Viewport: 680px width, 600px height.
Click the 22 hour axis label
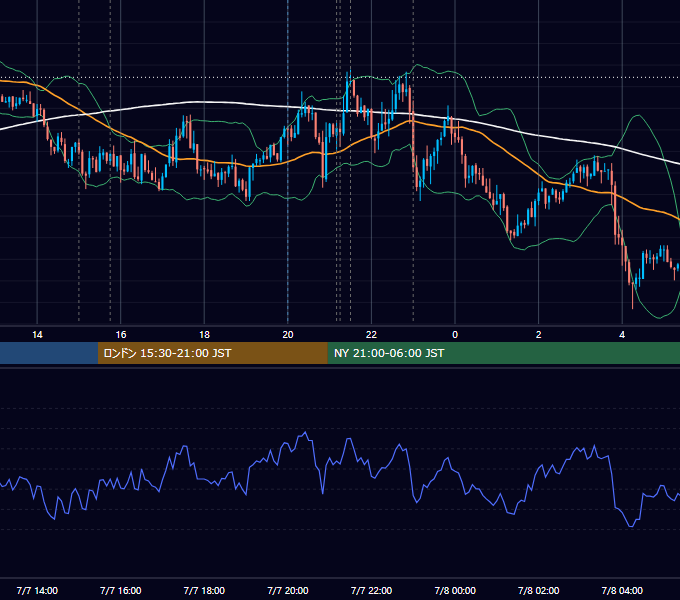371,335
